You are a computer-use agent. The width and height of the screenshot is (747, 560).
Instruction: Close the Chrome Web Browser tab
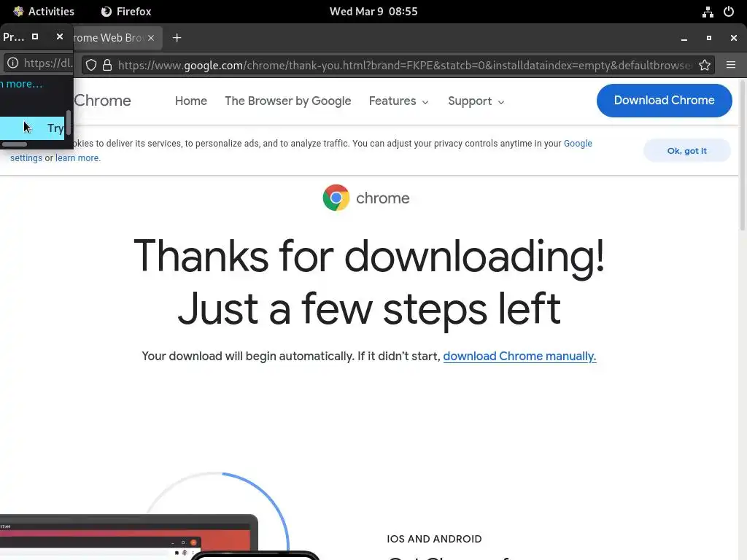point(151,38)
